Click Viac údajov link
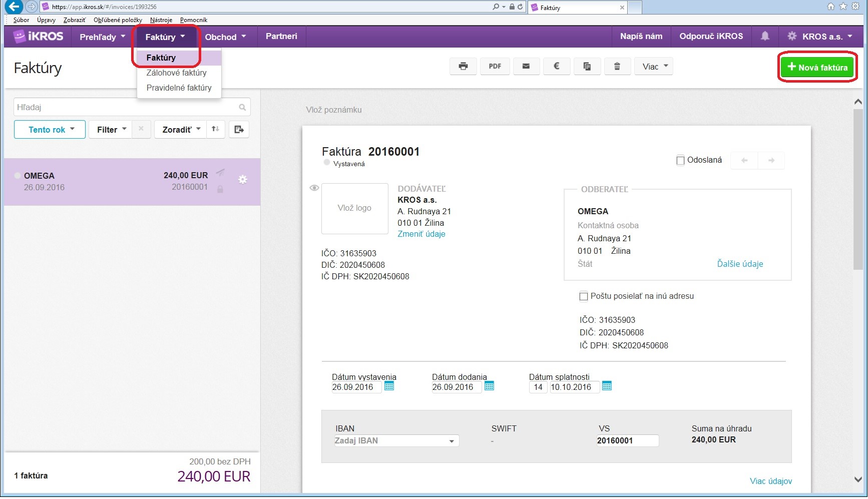This screenshot has height=499, width=868. click(771, 481)
